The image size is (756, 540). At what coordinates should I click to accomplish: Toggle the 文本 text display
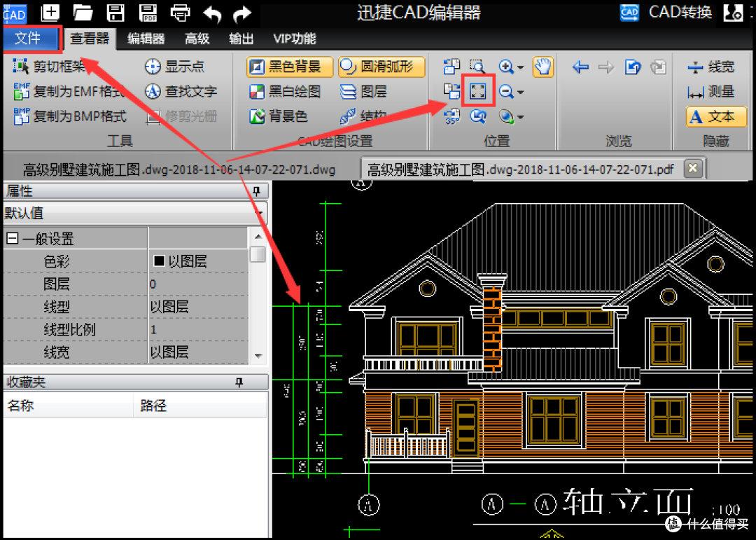click(x=716, y=116)
